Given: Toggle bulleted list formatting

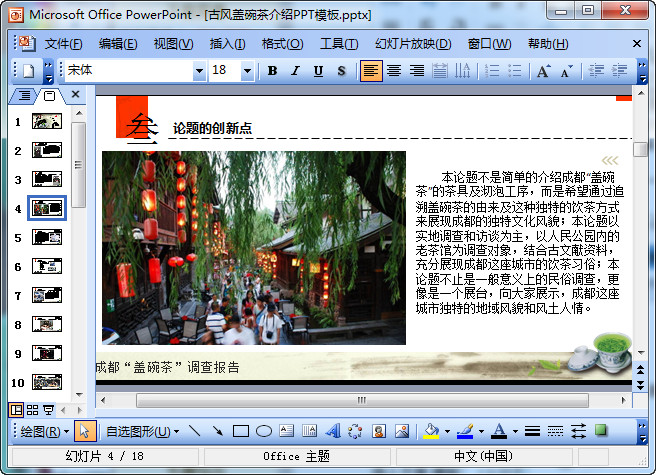Looking at the screenshot, I should point(515,71).
